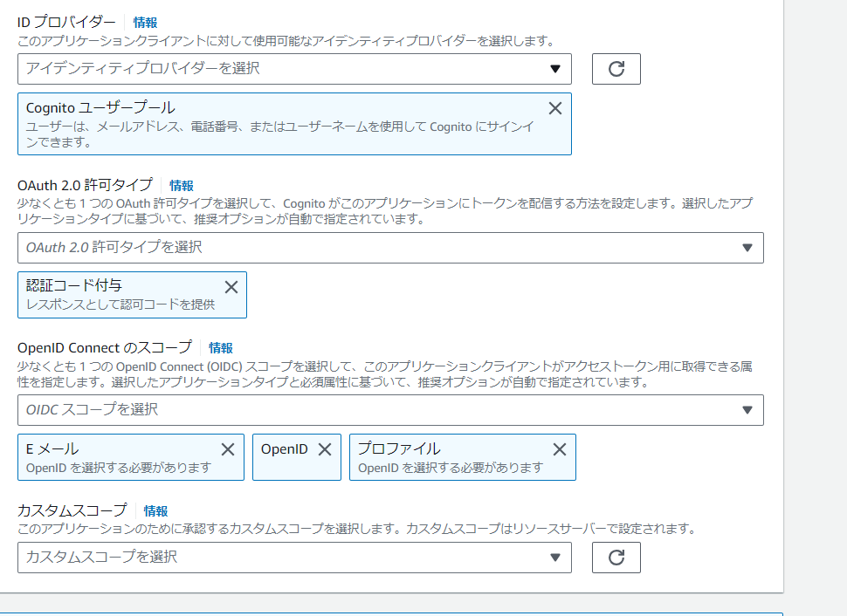Refresh the identity provider list
The width and height of the screenshot is (847, 616).
click(616, 68)
